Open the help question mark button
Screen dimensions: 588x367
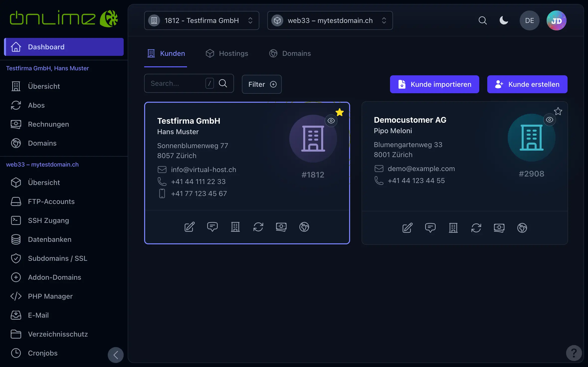pyautogui.click(x=574, y=353)
